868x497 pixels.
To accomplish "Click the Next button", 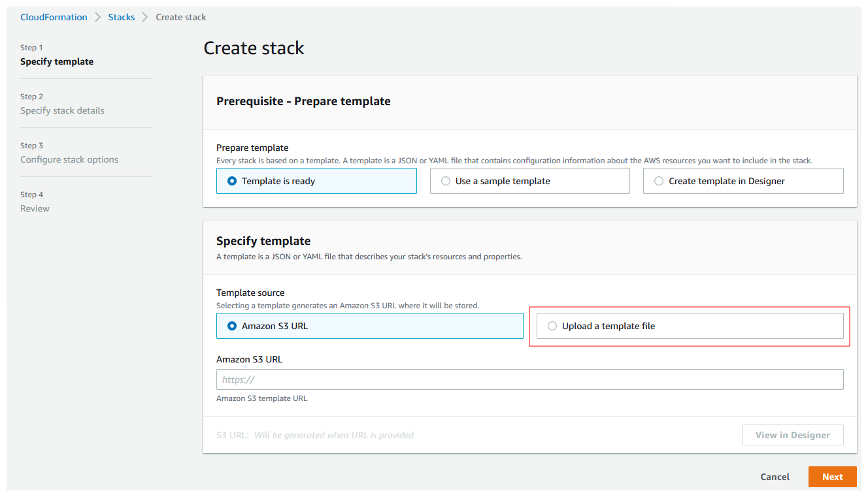I will (833, 477).
